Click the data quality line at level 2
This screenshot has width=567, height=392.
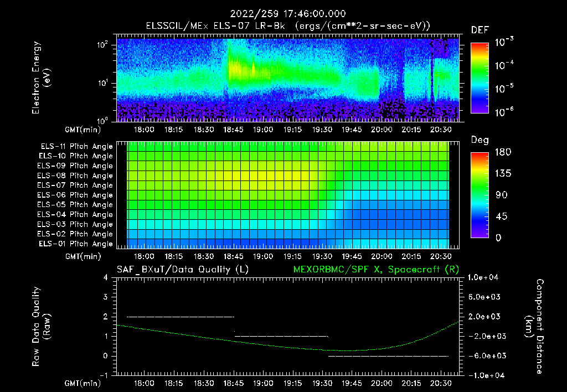181,317
